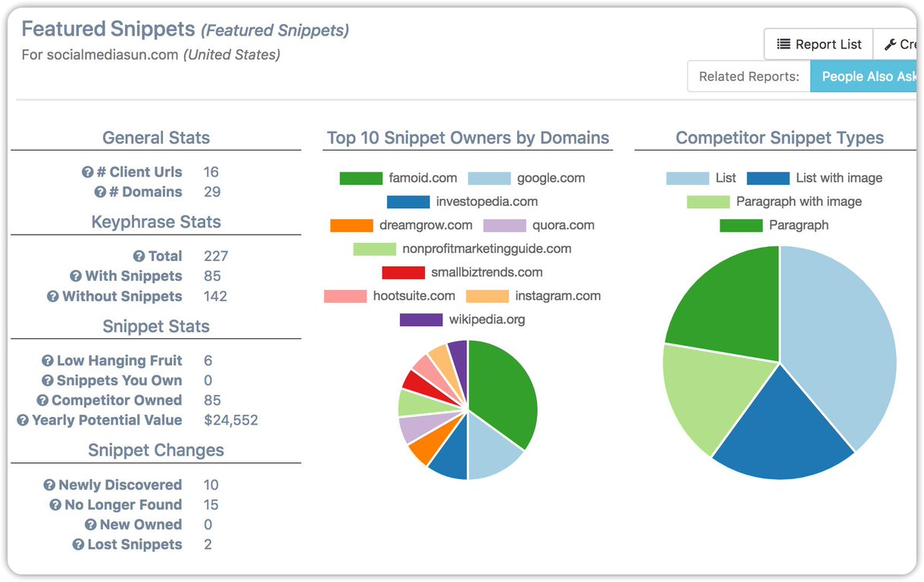Image resolution: width=924 pixels, height=582 pixels.
Task: Click the Total keyphrases value 227
Action: tap(216, 257)
